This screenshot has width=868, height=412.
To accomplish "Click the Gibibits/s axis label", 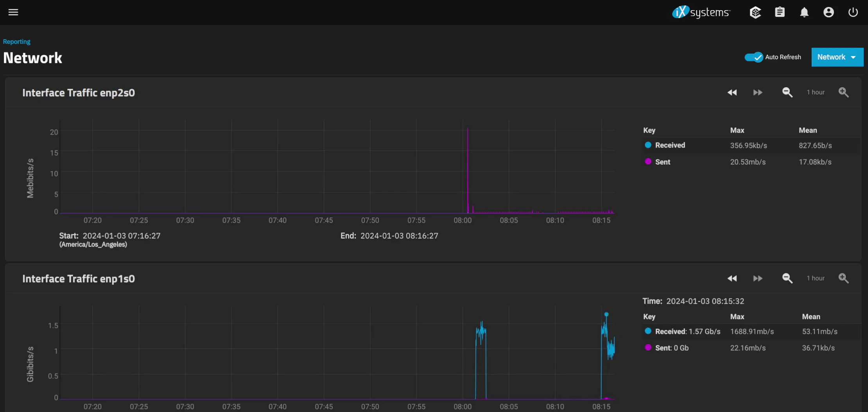I will tap(30, 364).
